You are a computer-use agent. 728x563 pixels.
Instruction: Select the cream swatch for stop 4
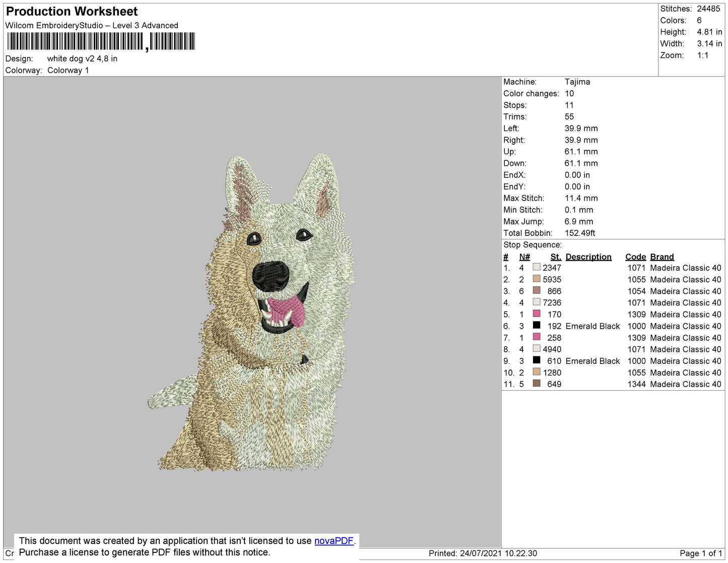point(537,302)
